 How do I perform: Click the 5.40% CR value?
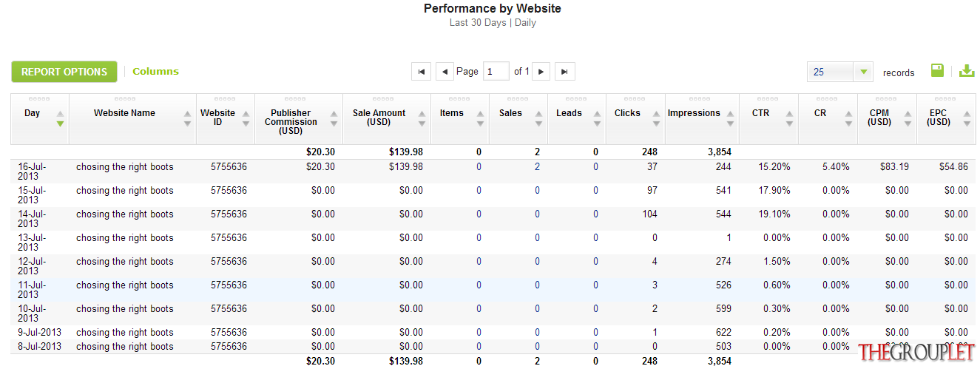836,167
